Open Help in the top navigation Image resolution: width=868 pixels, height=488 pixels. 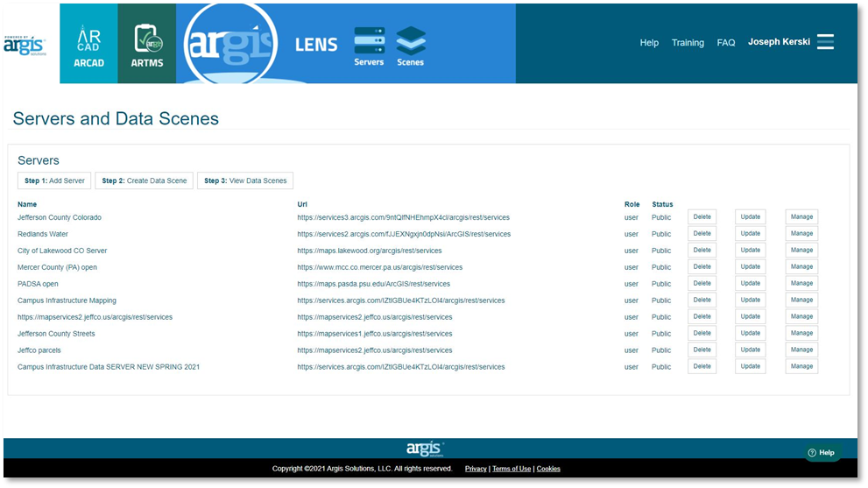tap(649, 43)
